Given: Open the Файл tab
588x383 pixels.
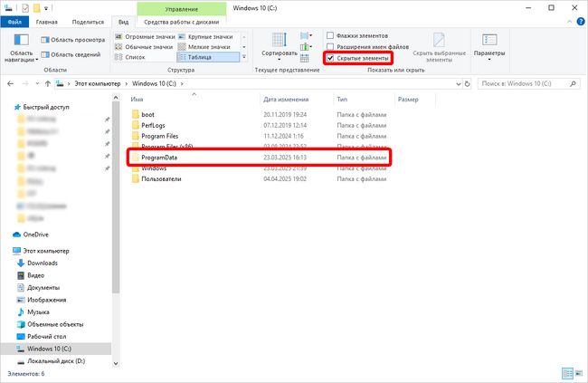Looking at the screenshot, I should click(14, 22).
